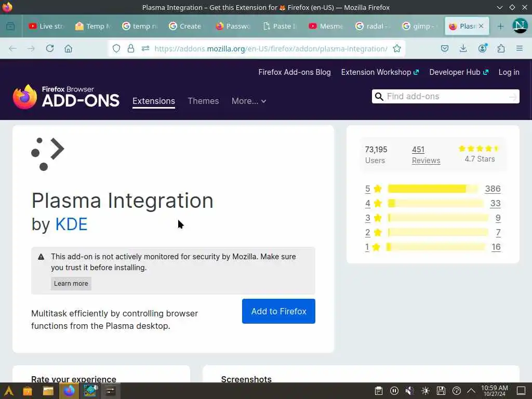Click the Show Desktop button in the panel
Viewport: 532px width, 399px height.
pos(521,391)
